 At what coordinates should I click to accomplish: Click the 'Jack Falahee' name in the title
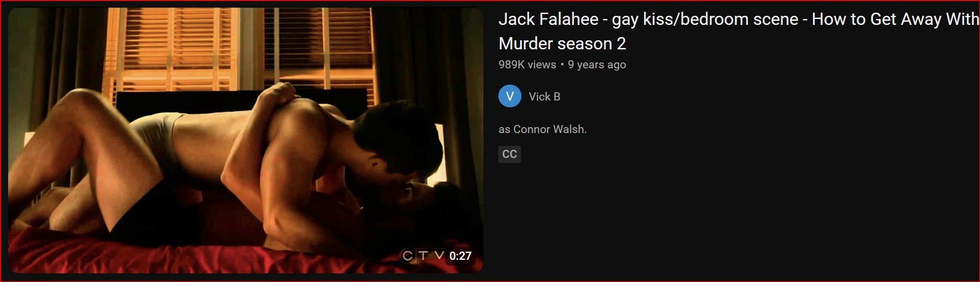pyautogui.click(x=548, y=19)
